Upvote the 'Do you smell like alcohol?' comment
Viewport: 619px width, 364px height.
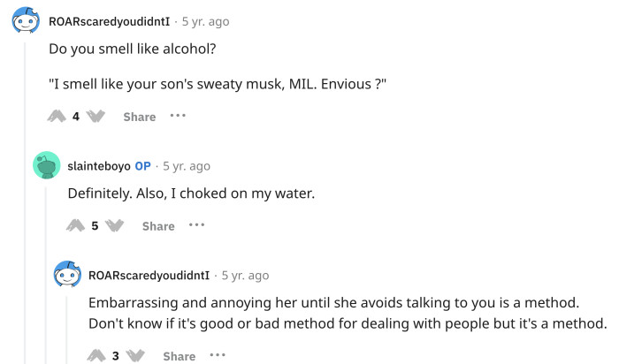(57, 117)
